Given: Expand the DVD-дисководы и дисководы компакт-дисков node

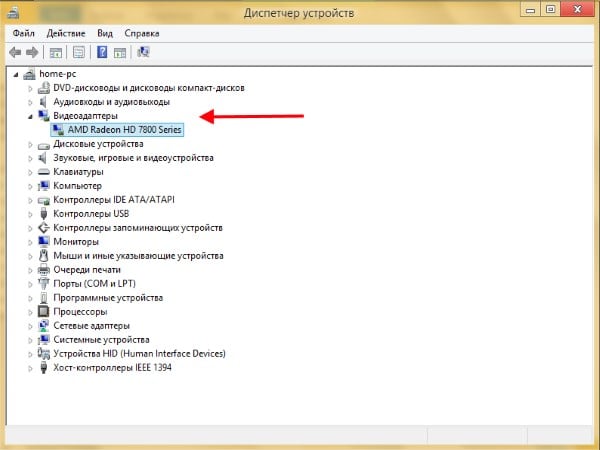Looking at the screenshot, I should (31, 88).
